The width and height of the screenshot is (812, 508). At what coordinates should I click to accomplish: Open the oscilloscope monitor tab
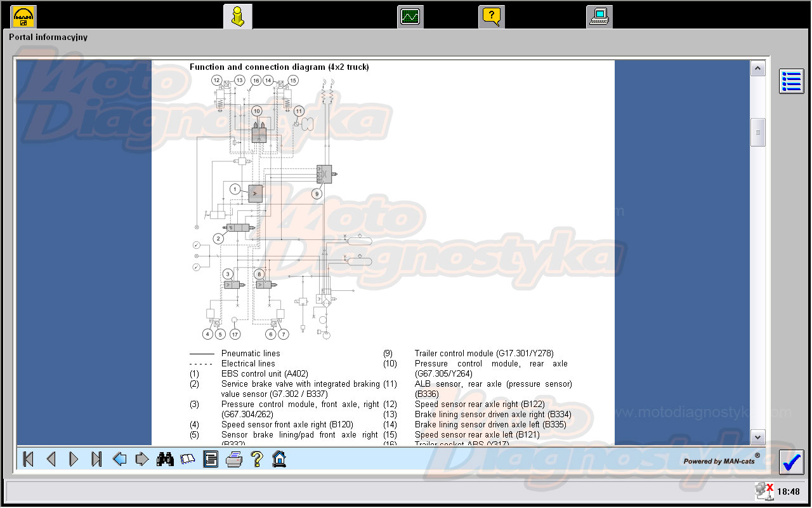tap(410, 16)
